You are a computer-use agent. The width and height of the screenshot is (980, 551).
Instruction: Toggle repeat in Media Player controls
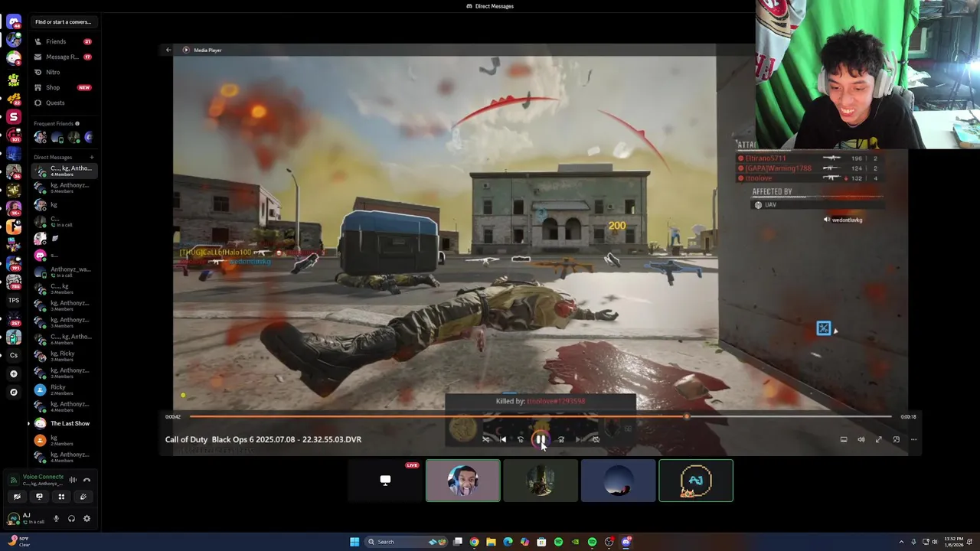(595, 439)
